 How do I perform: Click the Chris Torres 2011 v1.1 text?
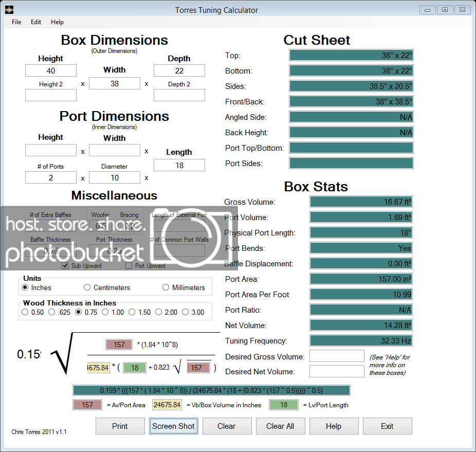(39, 431)
